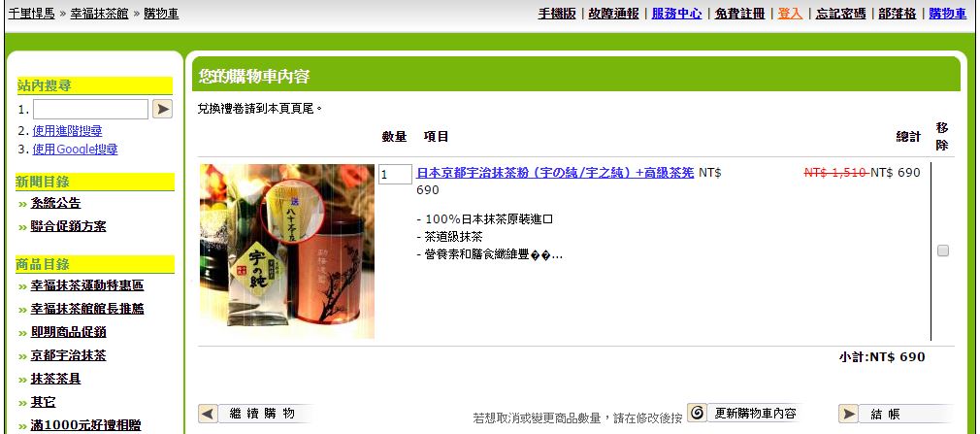The height and width of the screenshot is (434, 980).
Task: Click the 購物車 link at top right
Action: point(948,14)
